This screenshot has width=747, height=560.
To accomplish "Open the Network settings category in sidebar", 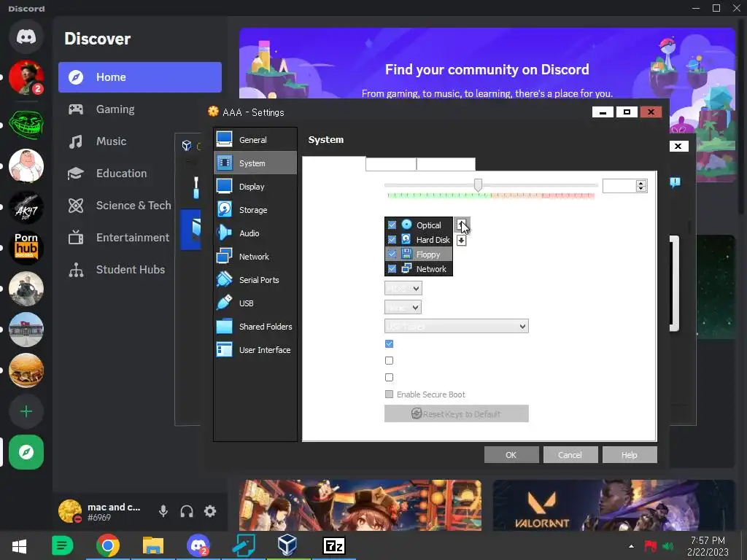I will pyautogui.click(x=255, y=256).
